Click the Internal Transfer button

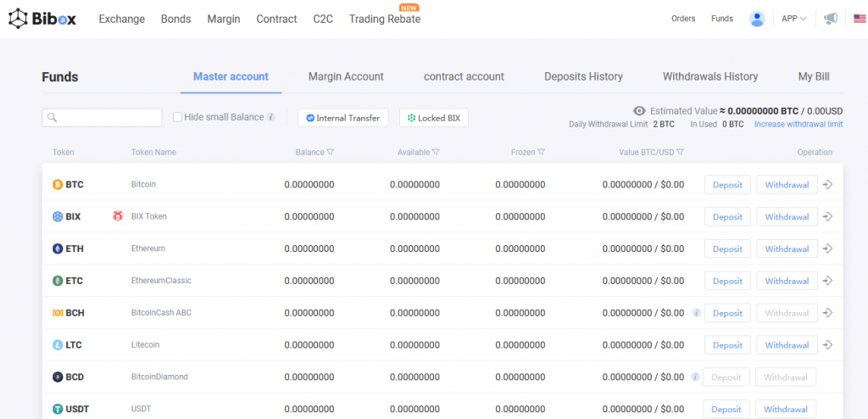pyautogui.click(x=343, y=118)
